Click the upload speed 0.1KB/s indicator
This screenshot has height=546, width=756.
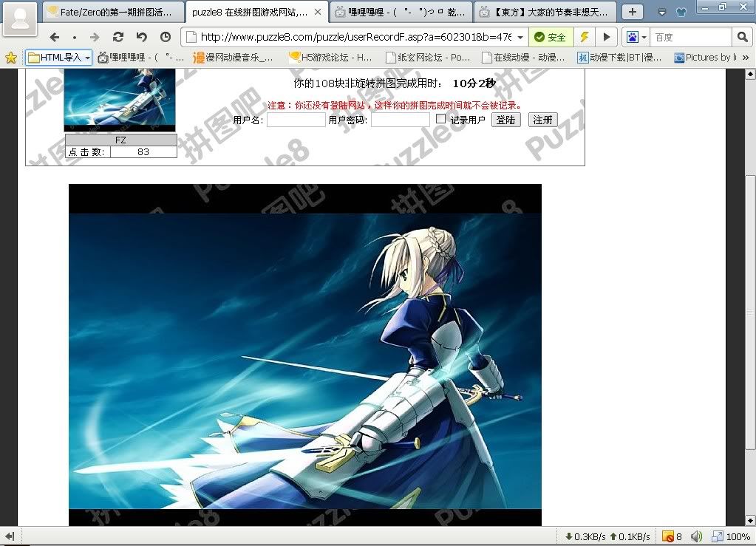[630, 536]
